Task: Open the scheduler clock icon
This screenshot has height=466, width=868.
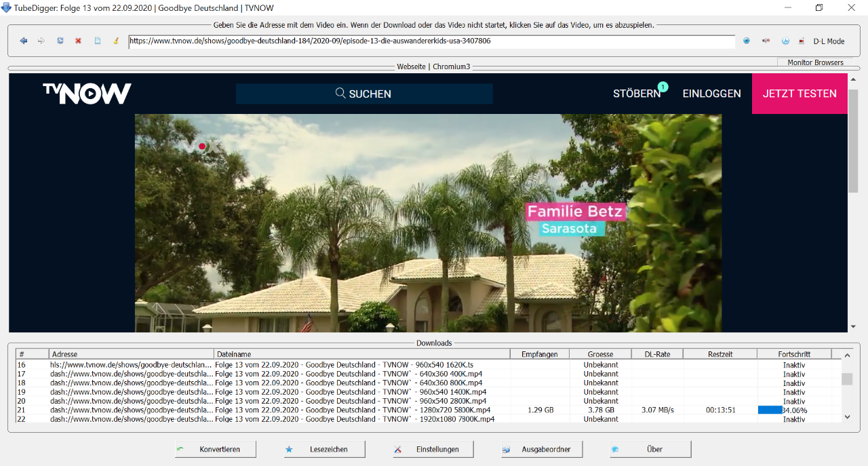Action: [x=785, y=41]
